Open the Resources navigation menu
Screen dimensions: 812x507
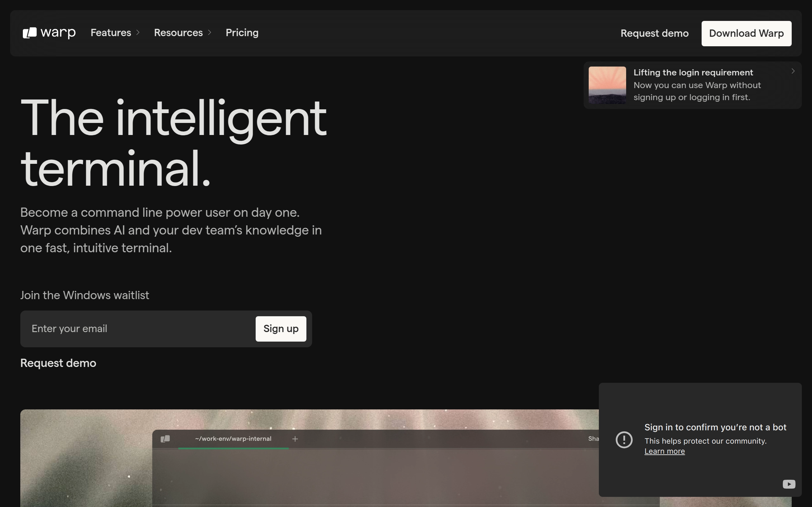[178, 33]
